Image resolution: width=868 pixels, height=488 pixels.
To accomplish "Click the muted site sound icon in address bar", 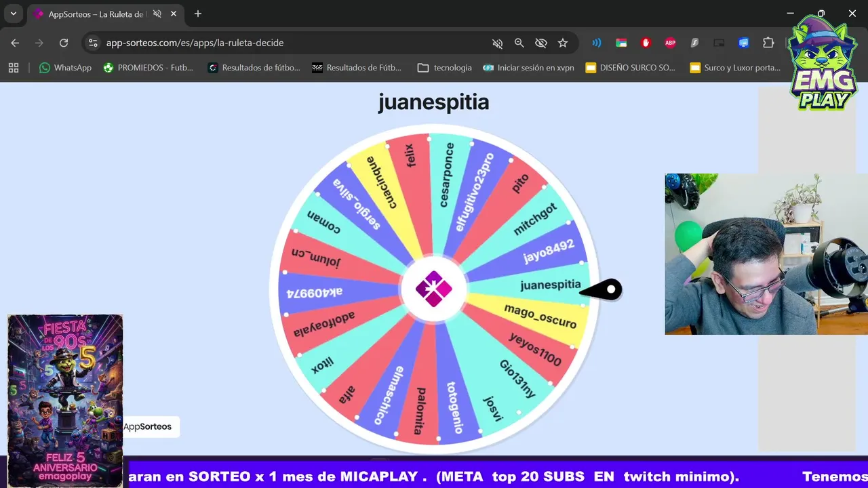I will (497, 43).
